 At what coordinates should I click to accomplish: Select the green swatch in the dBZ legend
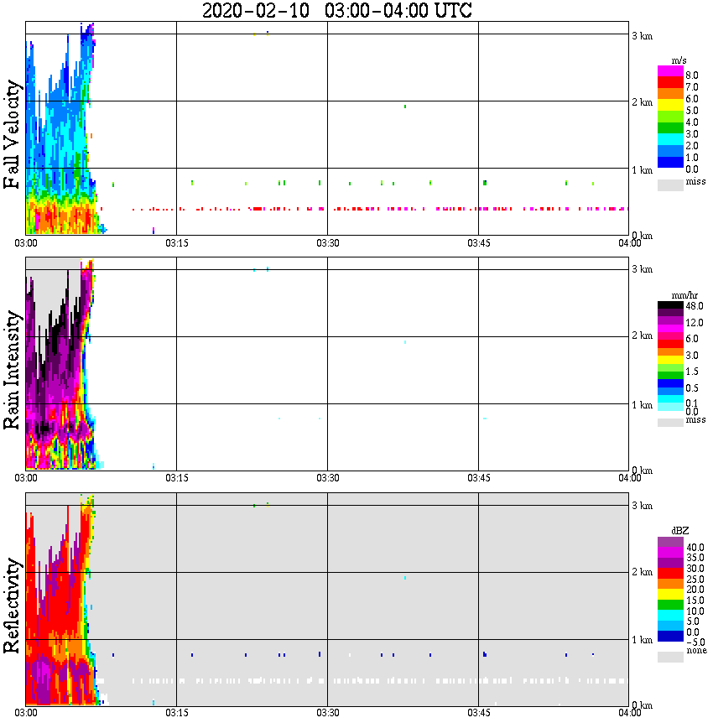(670, 605)
